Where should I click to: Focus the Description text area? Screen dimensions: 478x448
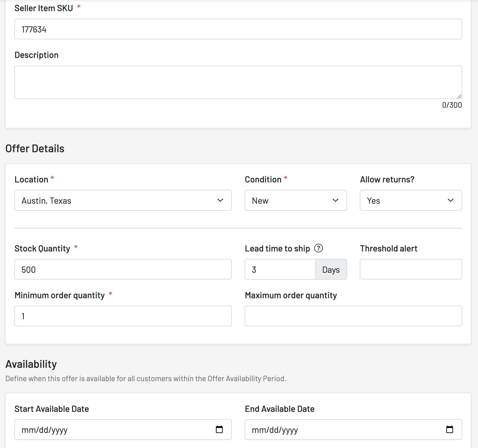click(238, 82)
